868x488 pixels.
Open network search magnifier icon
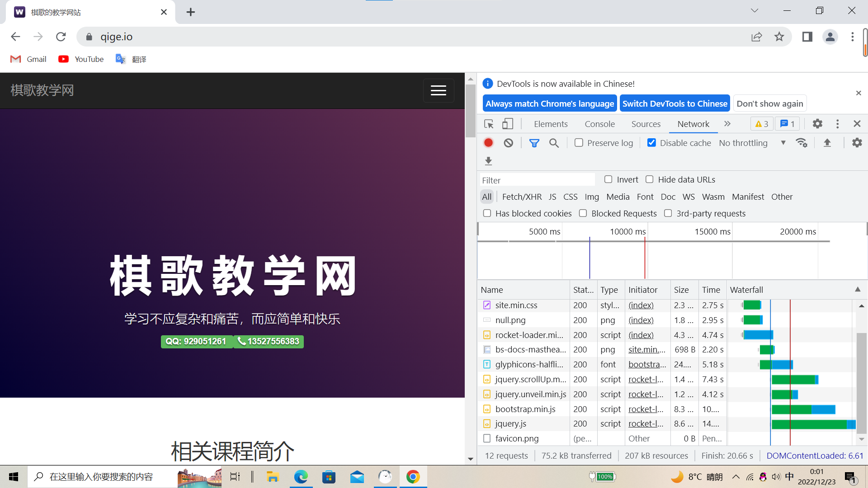(554, 143)
